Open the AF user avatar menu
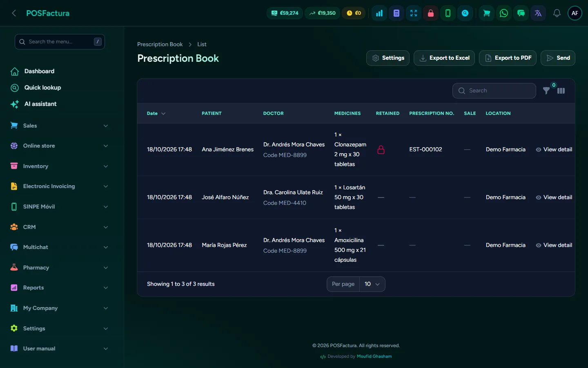The image size is (588, 368). tap(575, 13)
